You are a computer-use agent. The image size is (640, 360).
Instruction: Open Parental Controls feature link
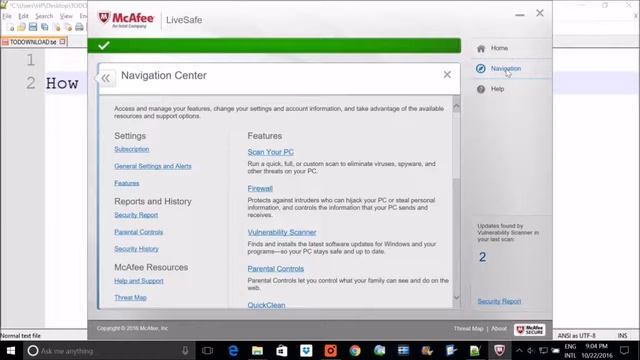click(276, 269)
